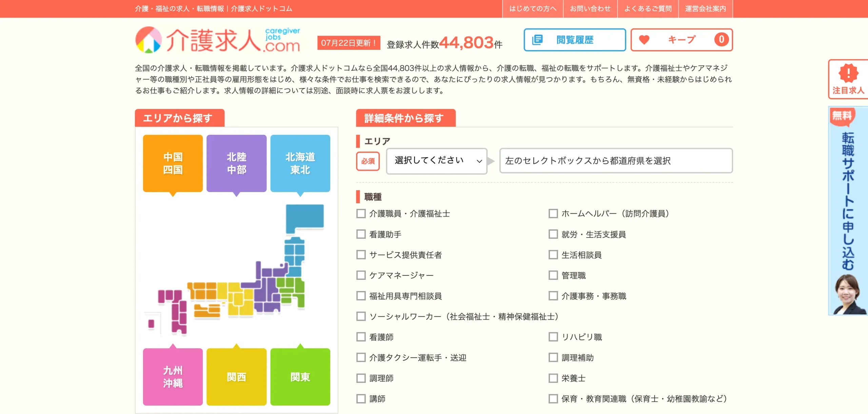This screenshot has height=414, width=868.
Task: Click the 介護求人.com site logo
Action: (x=217, y=40)
